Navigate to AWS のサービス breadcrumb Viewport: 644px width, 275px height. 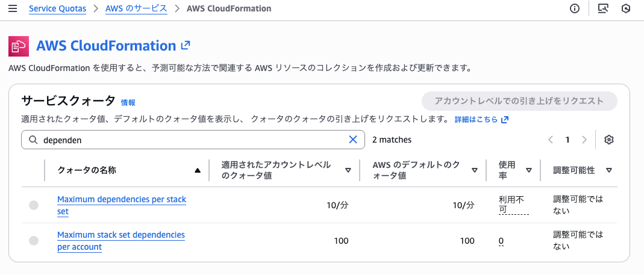pyautogui.click(x=136, y=9)
